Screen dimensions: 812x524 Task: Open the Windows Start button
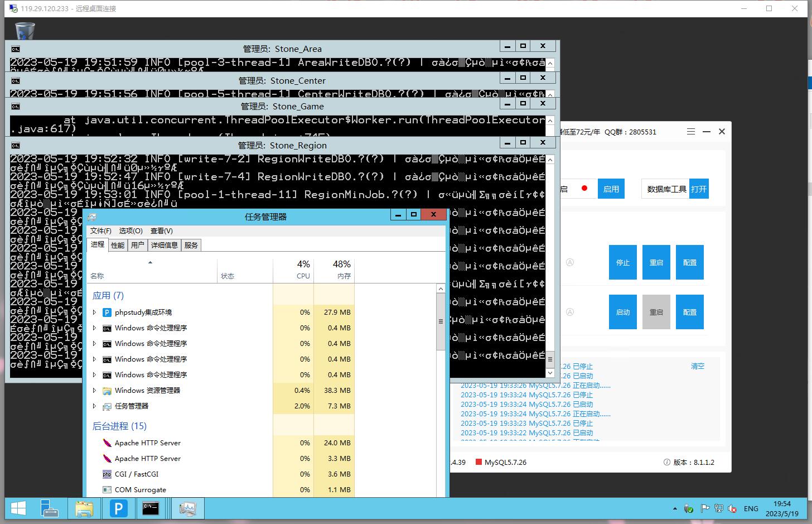point(18,508)
